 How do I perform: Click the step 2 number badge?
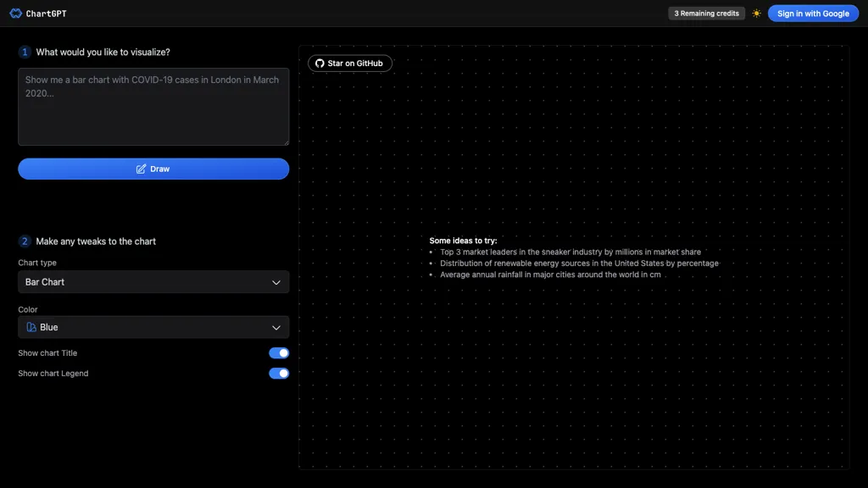[25, 241]
